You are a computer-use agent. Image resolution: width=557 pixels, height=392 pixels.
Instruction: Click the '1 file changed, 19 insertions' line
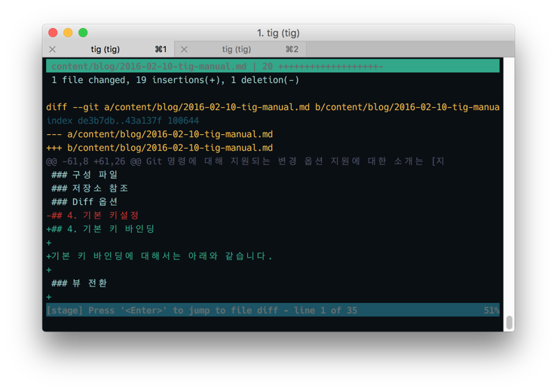(x=175, y=80)
